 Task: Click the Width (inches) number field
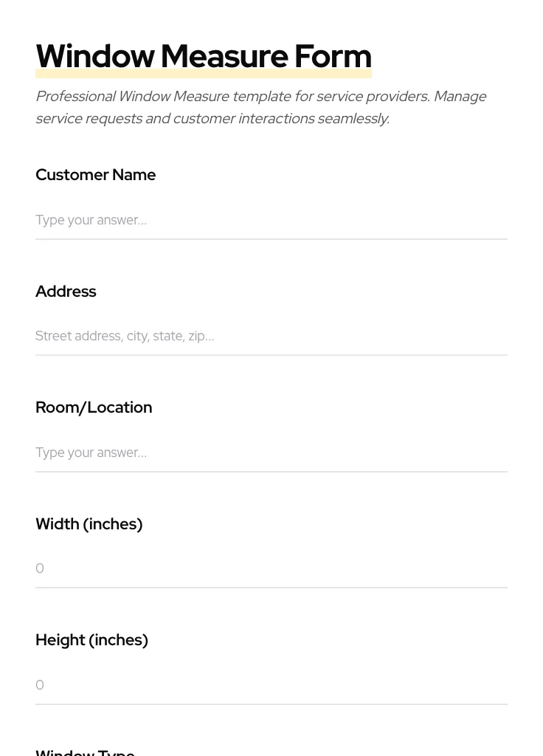click(x=271, y=568)
